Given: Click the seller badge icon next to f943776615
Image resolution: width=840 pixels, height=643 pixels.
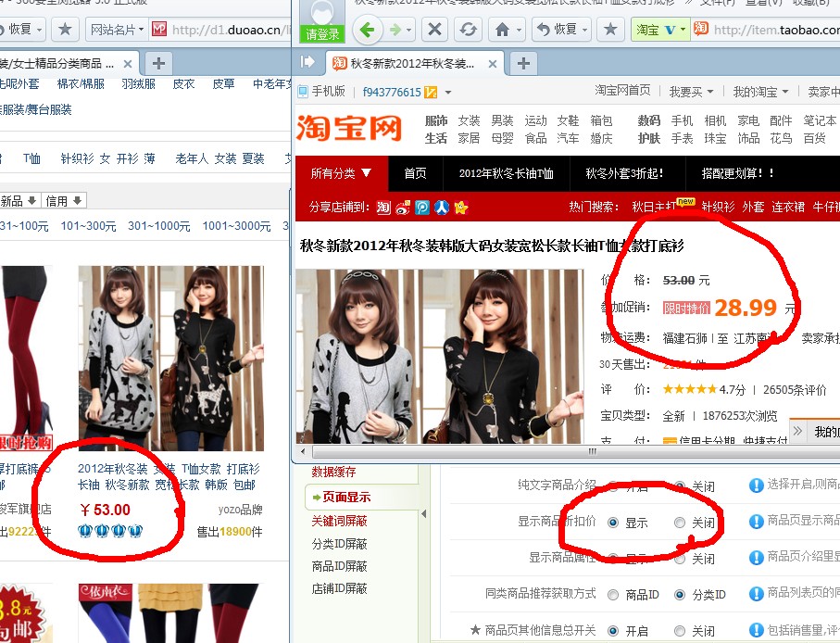Looking at the screenshot, I should click(431, 92).
